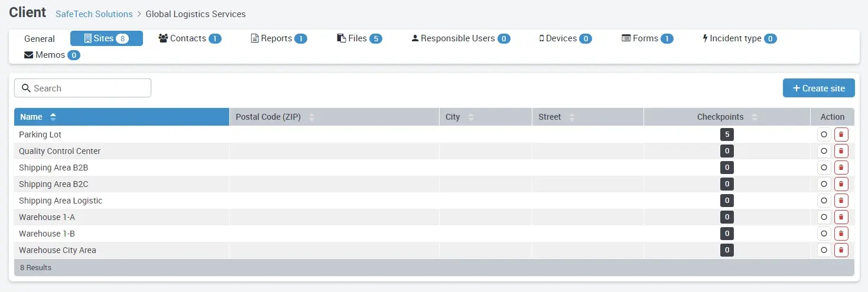Click the Parking Lot checkpoints badge
868x292 pixels.
click(727, 134)
